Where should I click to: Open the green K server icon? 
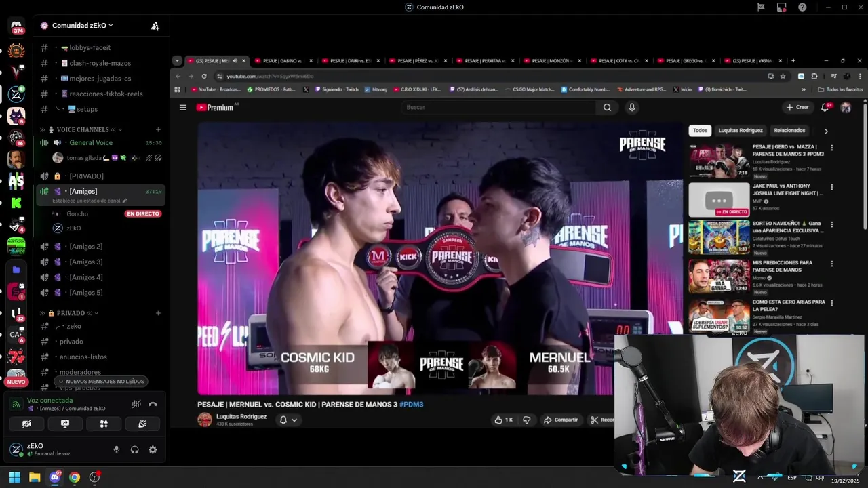tap(16, 203)
